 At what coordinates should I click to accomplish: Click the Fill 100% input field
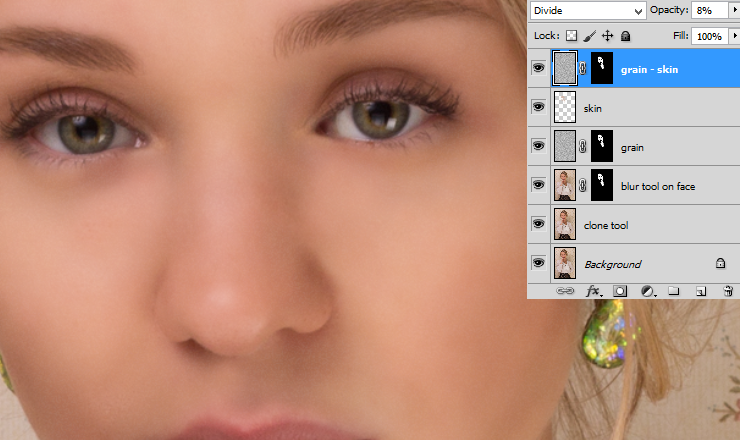coord(709,36)
